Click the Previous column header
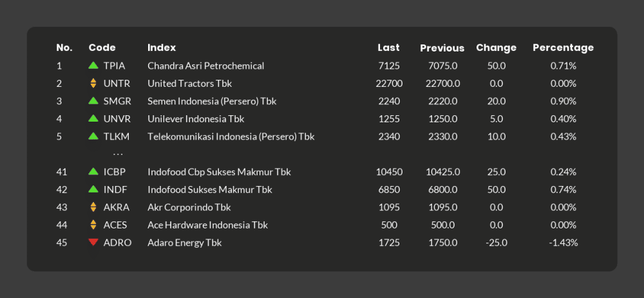The height and width of the screenshot is (298, 644). coord(442,48)
